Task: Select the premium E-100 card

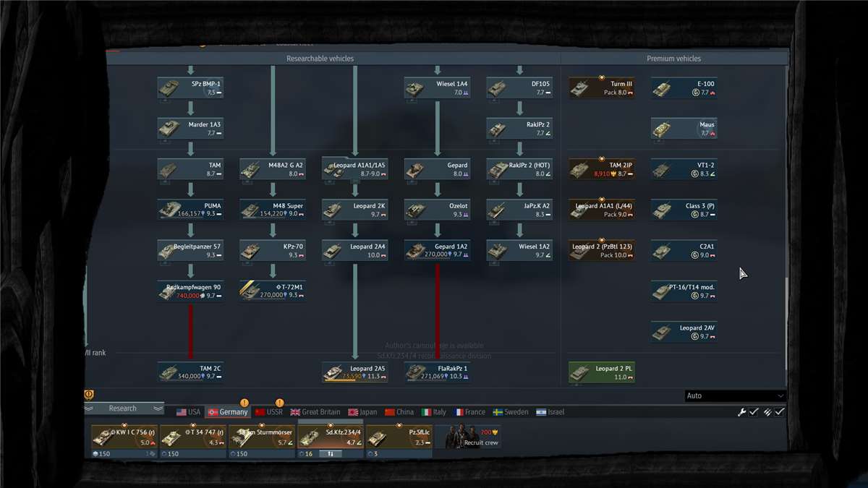Action: 684,88
